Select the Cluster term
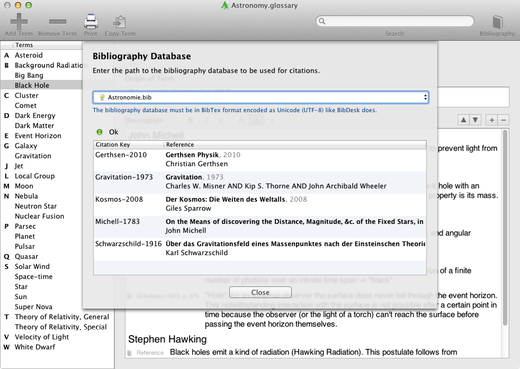The image size is (520, 369). pos(27,95)
